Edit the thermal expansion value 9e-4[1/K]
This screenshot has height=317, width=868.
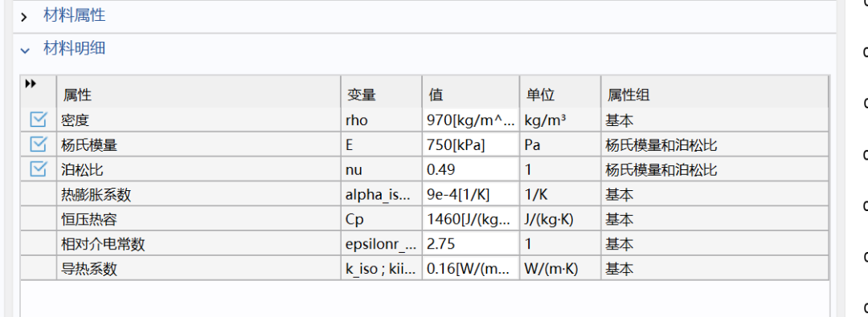click(x=470, y=194)
